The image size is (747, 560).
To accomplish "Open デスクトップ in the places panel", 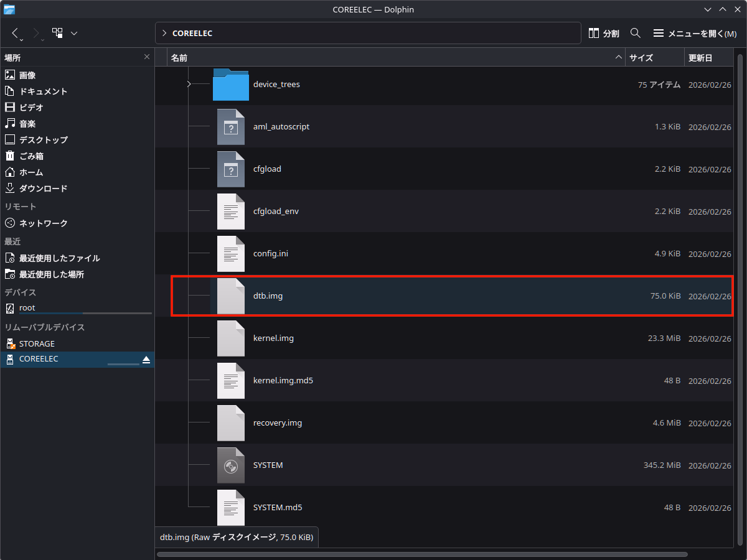I will 77,139.
